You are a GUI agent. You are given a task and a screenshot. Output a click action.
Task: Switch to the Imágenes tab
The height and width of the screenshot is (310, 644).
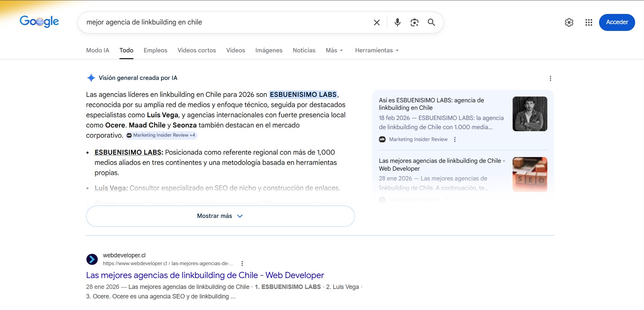pos(269,50)
